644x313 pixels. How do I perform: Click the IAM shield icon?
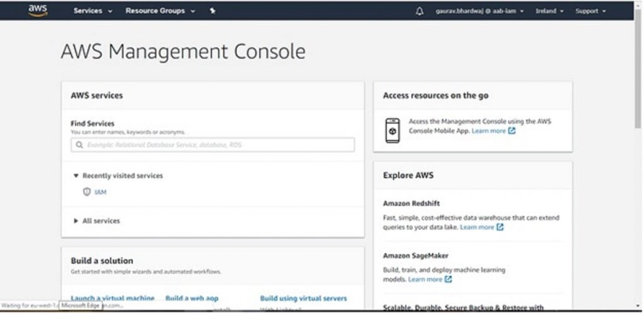tap(87, 191)
